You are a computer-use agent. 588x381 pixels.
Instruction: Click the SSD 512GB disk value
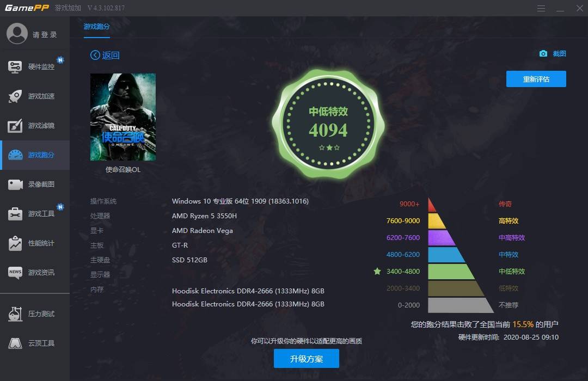point(190,260)
